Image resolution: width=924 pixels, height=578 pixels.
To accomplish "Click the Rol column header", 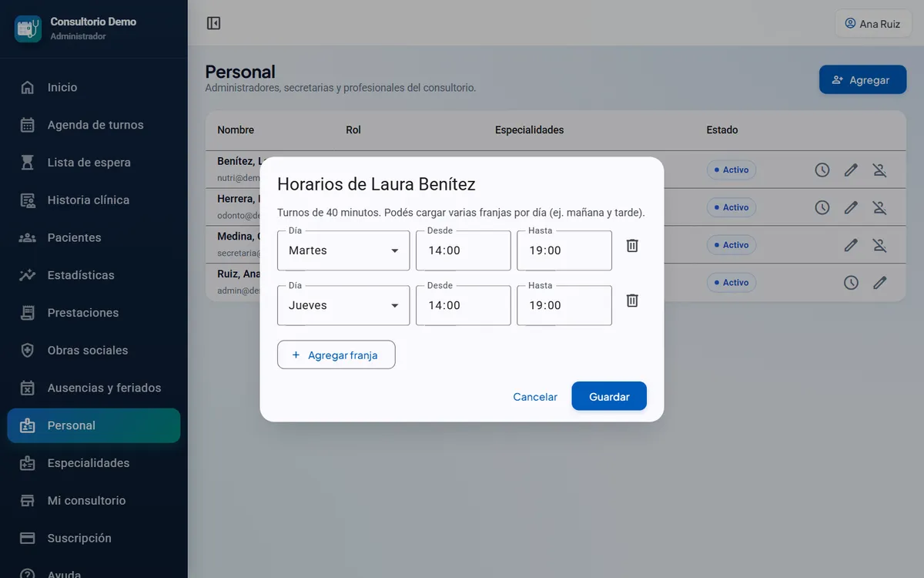I will 353,130.
